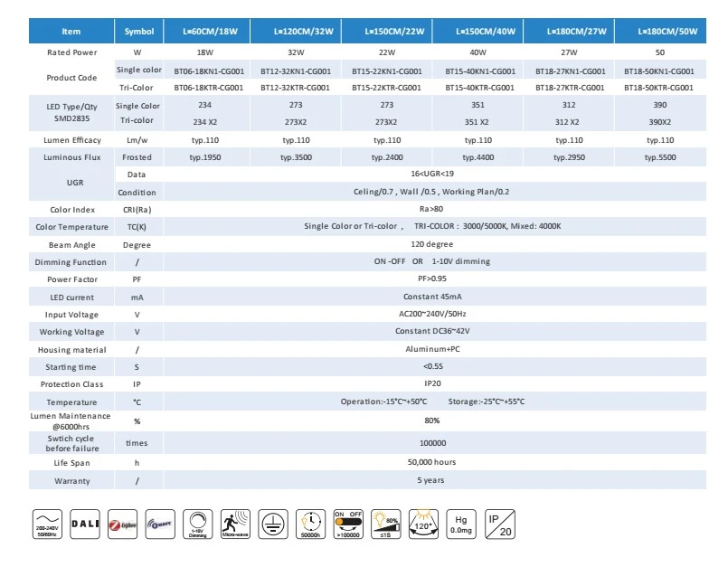Click the Micro-wave motion sensor icon
The image size is (728, 567).
235,524
